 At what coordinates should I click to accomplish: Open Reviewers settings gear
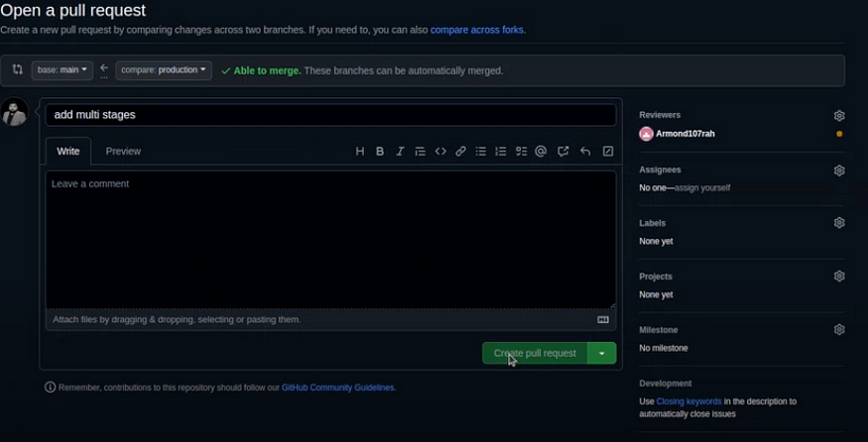click(839, 116)
